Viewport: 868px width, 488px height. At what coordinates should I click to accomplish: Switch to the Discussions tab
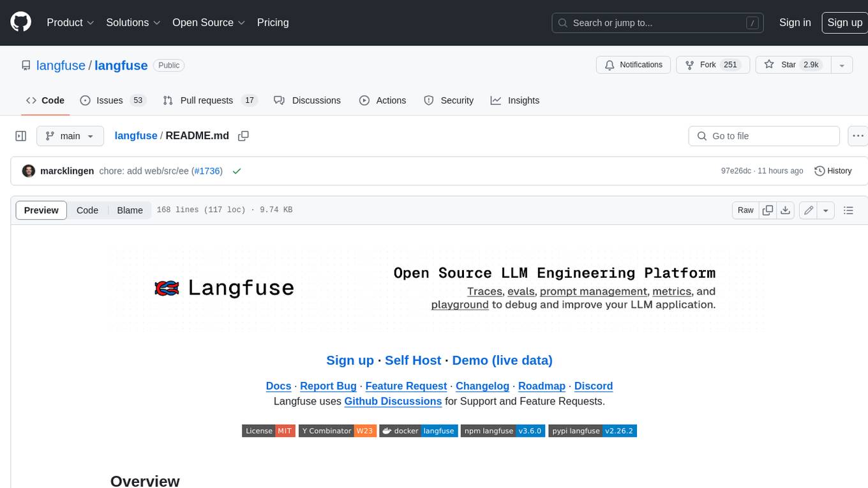click(x=307, y=100)
